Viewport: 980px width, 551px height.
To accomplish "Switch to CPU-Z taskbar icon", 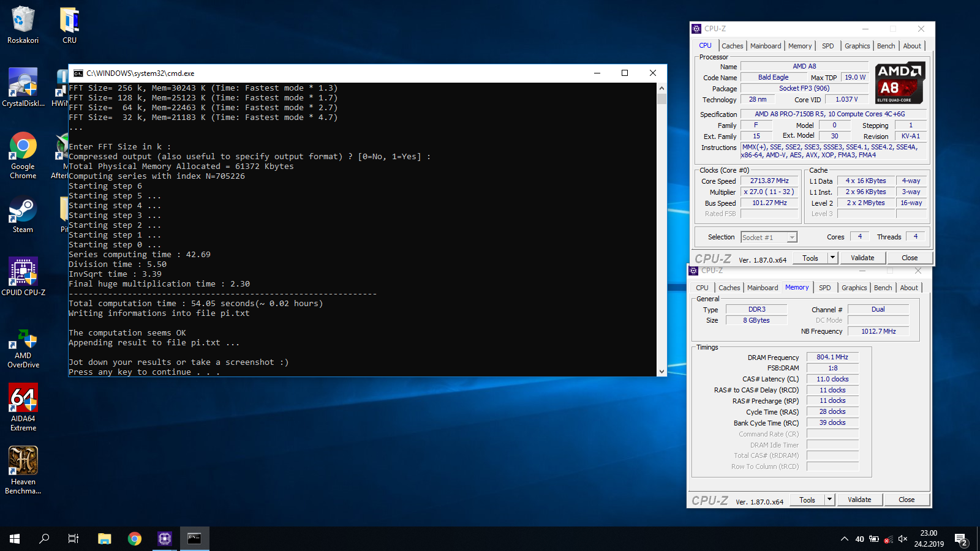I will (x=165, y=539).
